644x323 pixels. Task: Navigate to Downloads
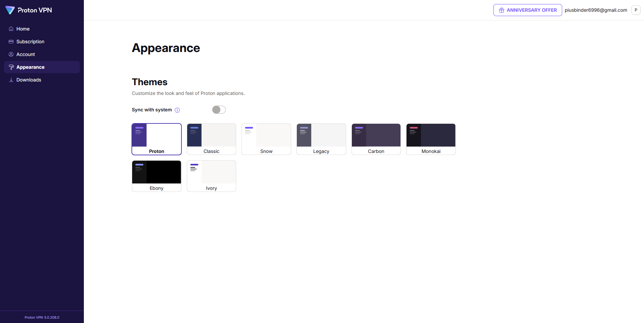coord(42,80)
